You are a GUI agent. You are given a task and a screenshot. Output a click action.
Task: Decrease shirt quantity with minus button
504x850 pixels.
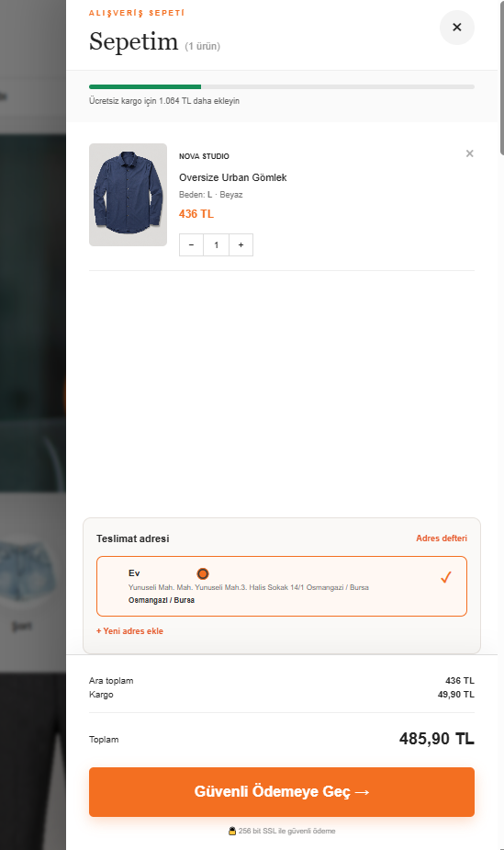(191, 245)
